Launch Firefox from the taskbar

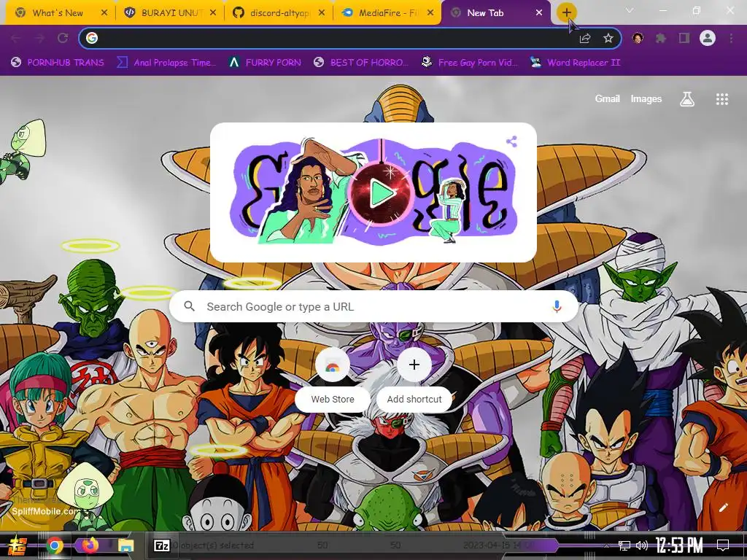pyautogui.click(x=90, y=545)
